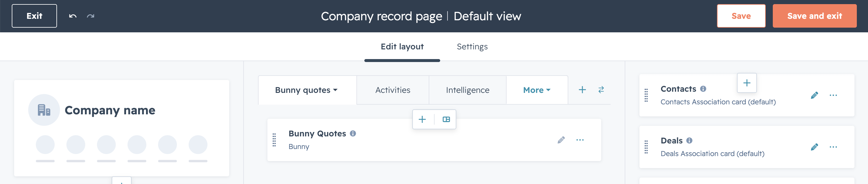868x184 pixels.
Task: Open more options for Deals card
Action: [x=833, y=147]
